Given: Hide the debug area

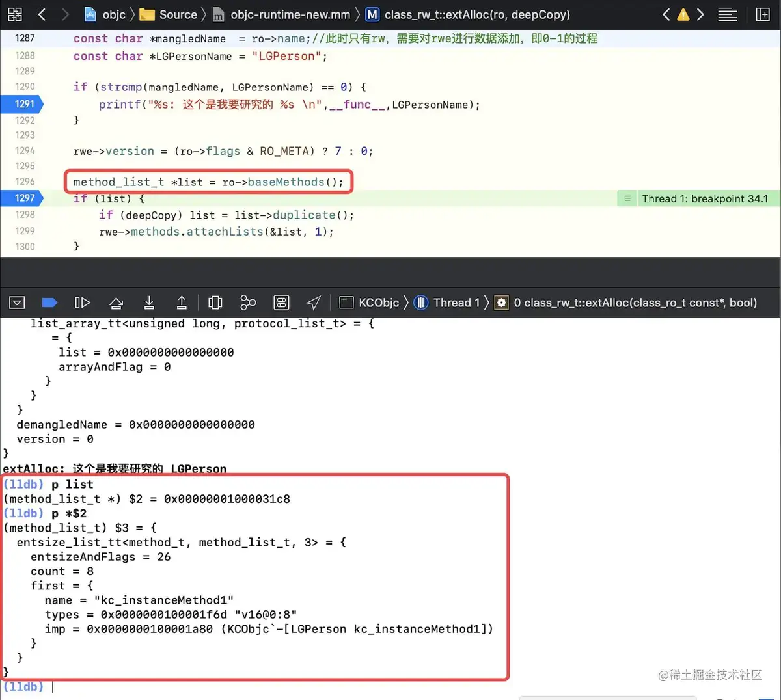Looking at the screenshot, I should pos(18,303).
